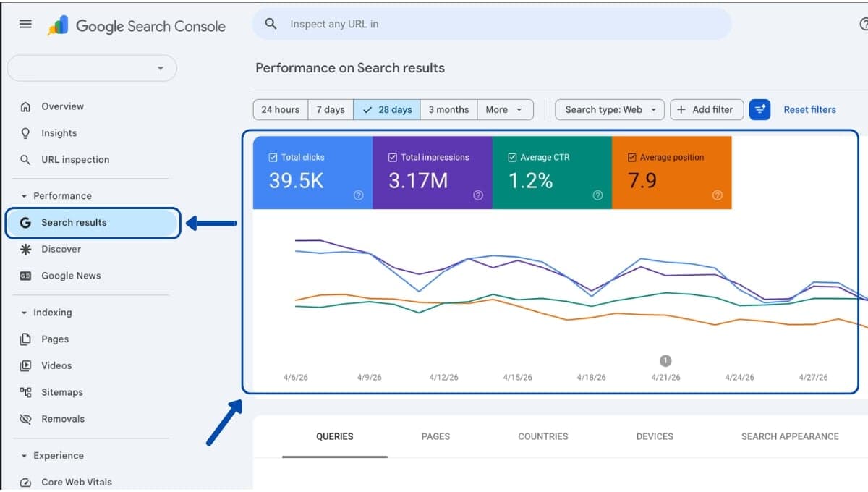Click the Add filter button

pos(706,110)
